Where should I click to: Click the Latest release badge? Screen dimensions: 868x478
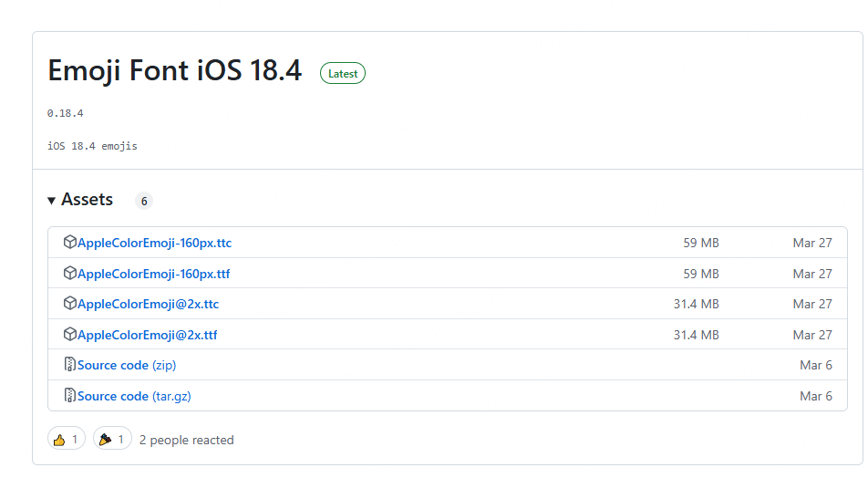click(x=343, y=74)
